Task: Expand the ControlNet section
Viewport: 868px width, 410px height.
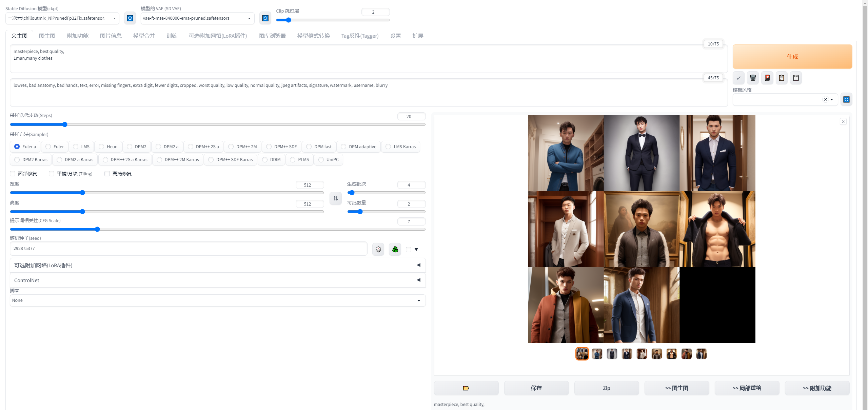Action: tap(218, 280)
